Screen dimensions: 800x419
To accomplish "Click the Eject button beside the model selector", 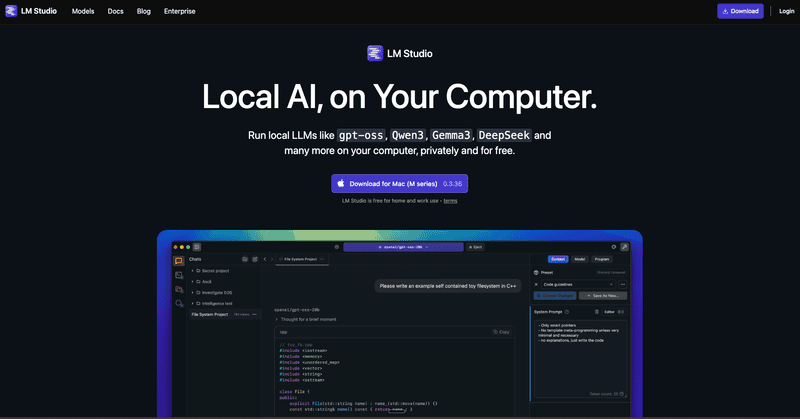I will click(x=475, y=247).
